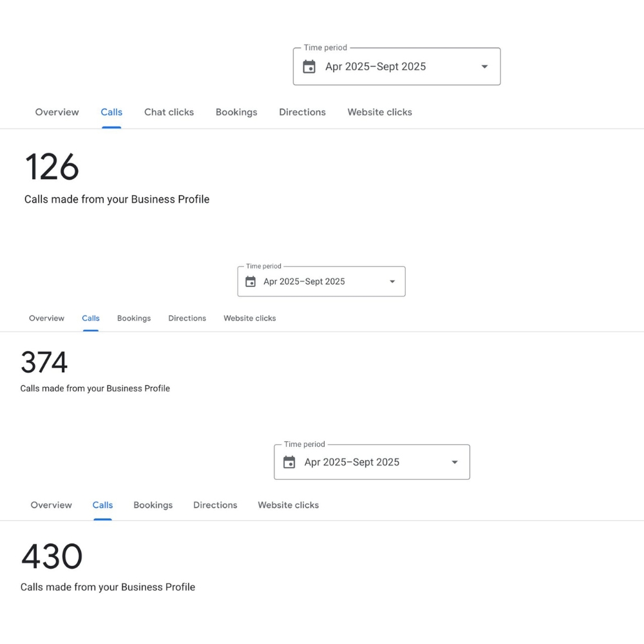The image size is (644, 644).
Task: Select Bookings tab in the 430-calls panel
Action: point(153,505)
